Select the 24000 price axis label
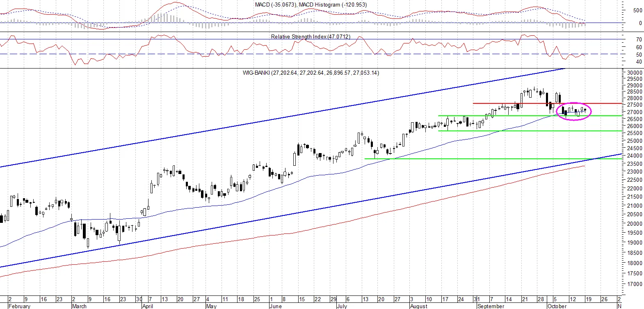This screenshot has height=309, width=644. (634, 156)
